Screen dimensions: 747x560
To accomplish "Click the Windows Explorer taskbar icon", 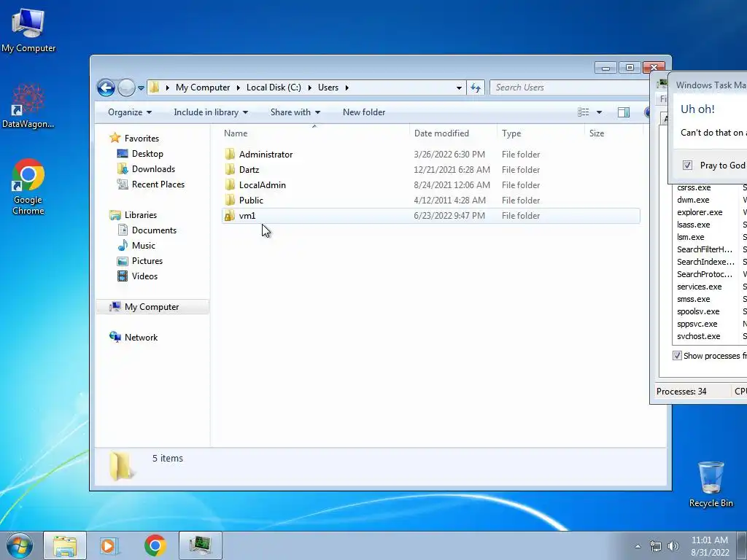I will pyautogui.click(x=65, y=545).
